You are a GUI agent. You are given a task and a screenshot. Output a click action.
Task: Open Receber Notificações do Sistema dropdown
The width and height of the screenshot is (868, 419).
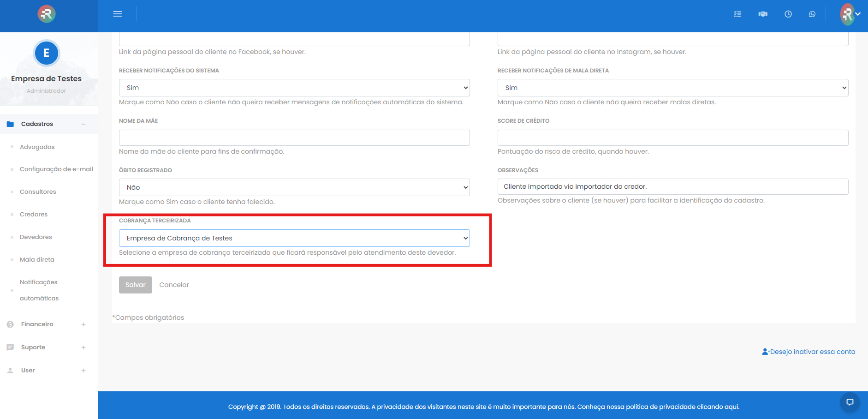294,88
